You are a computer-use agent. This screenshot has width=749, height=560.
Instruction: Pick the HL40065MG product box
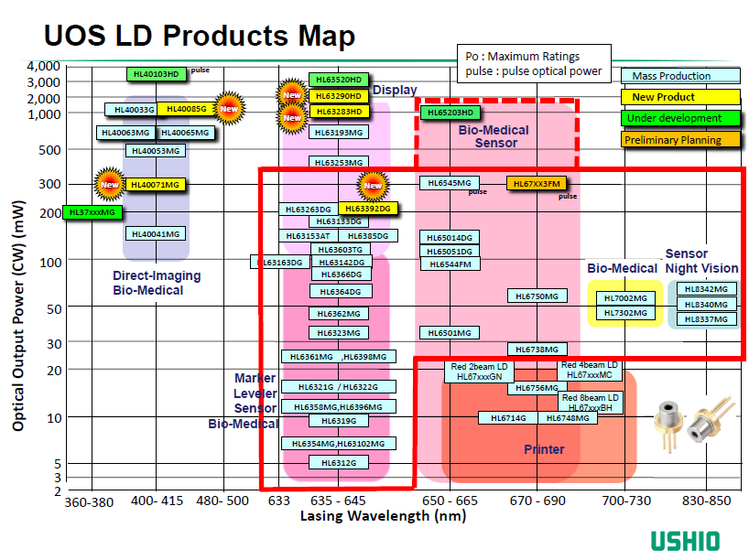pyautogui.click(x=185, y=133)
